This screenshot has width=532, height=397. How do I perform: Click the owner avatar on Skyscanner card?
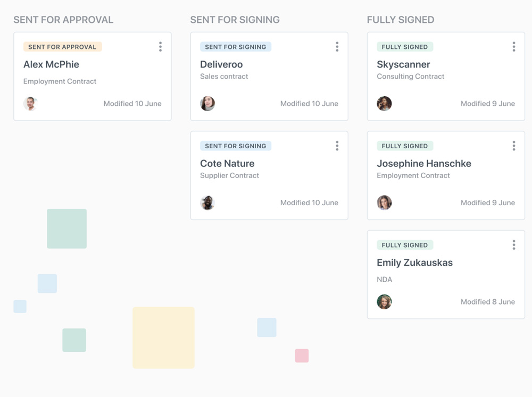384,103
